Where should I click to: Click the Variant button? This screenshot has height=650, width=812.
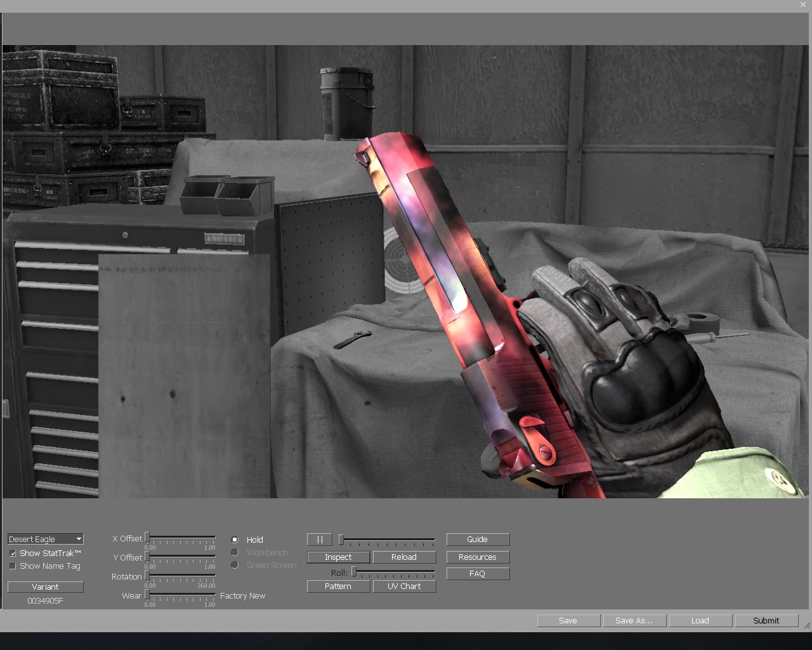[46, 587]
